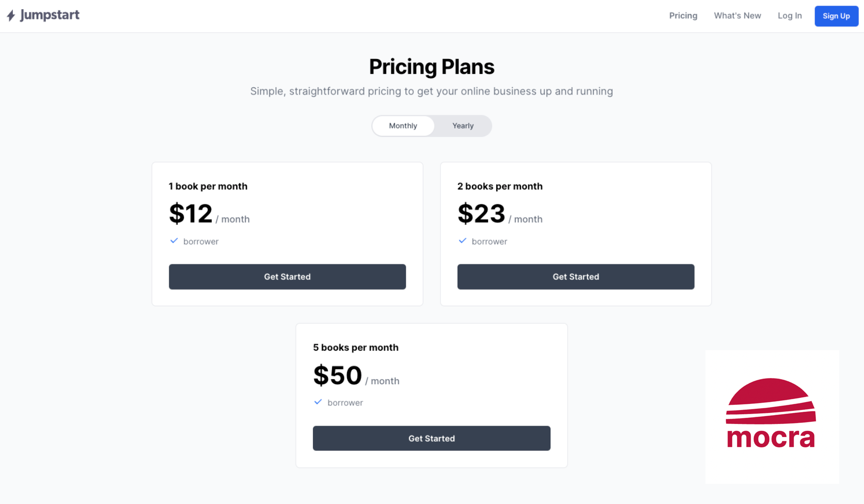
Task: Click the lightning bolt Jumpstart logo icon
Action: click(x=11, y=15)
